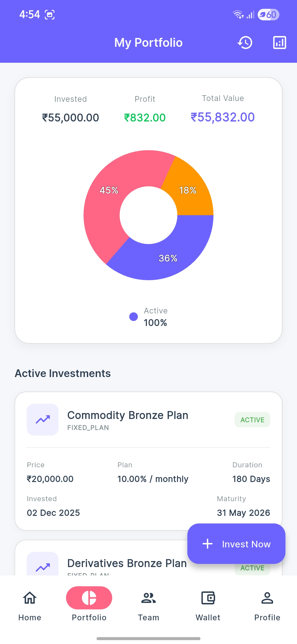Open the analytics chart icon in header

click(x=279, y=43)
